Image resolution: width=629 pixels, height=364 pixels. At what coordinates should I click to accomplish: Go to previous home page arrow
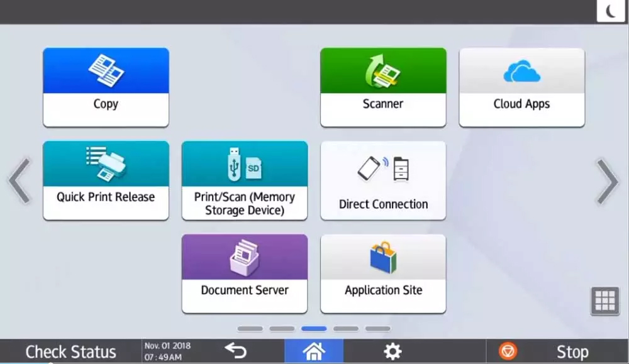tap(19, 181)
